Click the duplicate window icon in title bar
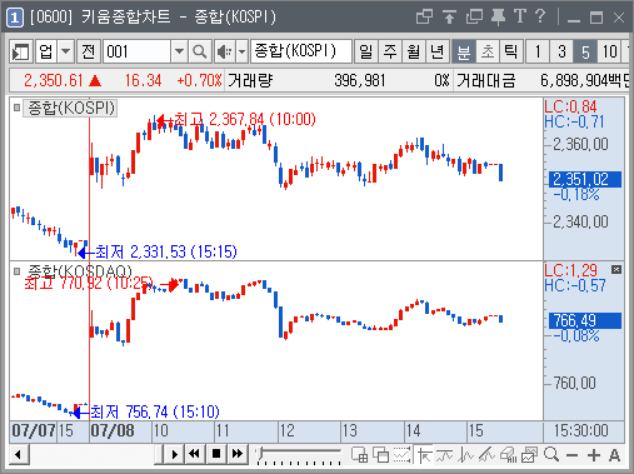 coord(474,17)
